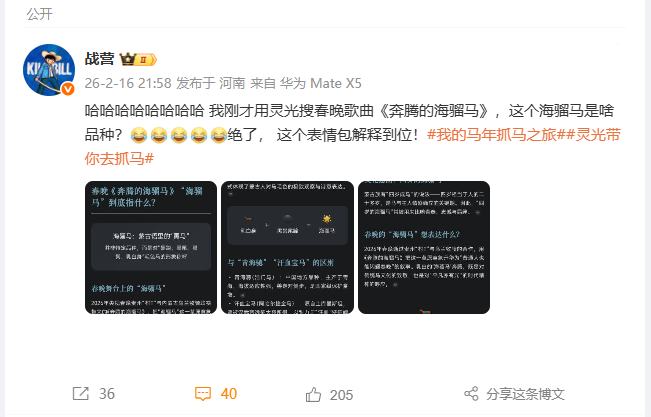The image size is (651, 417).
Task: Open comments via the speech bubble icon
Action: tap(203, 394)
